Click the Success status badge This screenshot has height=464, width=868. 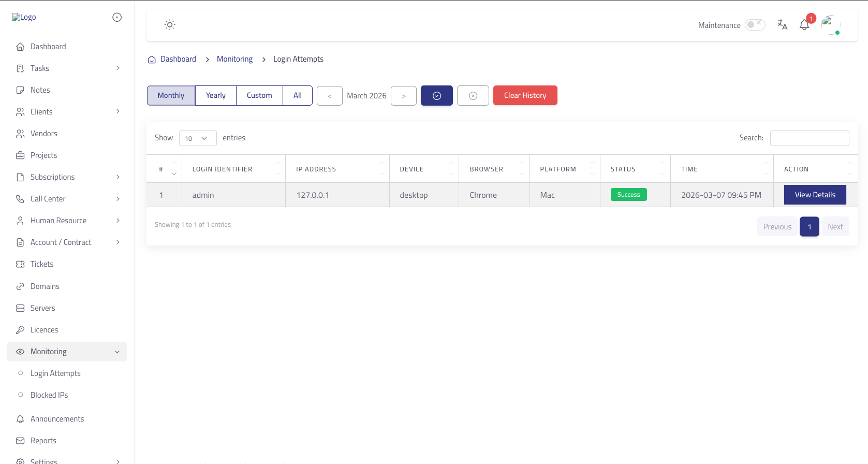[629, 195]
